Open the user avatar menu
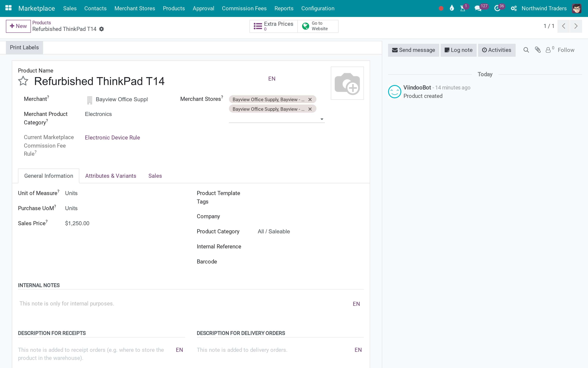Screen dimensions: 588x368 (x=577, y=8)
